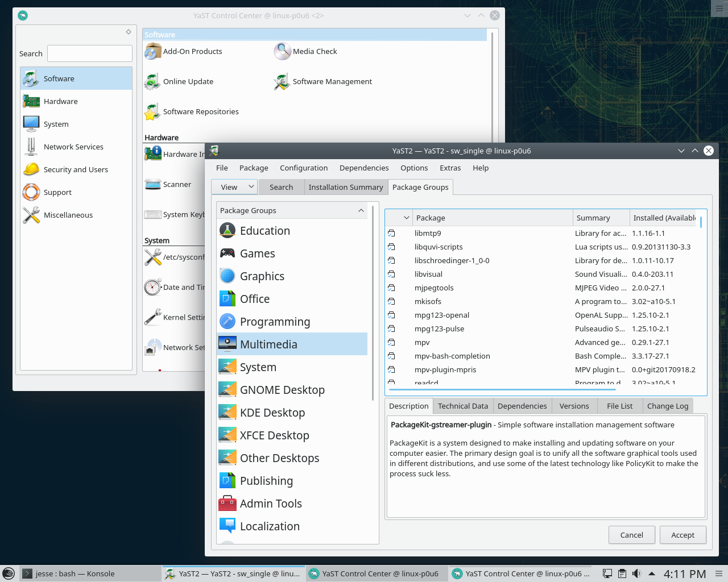Pick the Publishing group icon
The height and width of the screenshot is (582, 728).
pos(227,481)
